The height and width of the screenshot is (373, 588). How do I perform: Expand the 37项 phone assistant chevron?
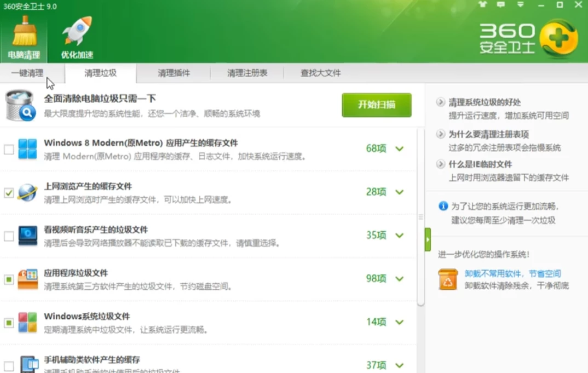click(x=400, y=365)
